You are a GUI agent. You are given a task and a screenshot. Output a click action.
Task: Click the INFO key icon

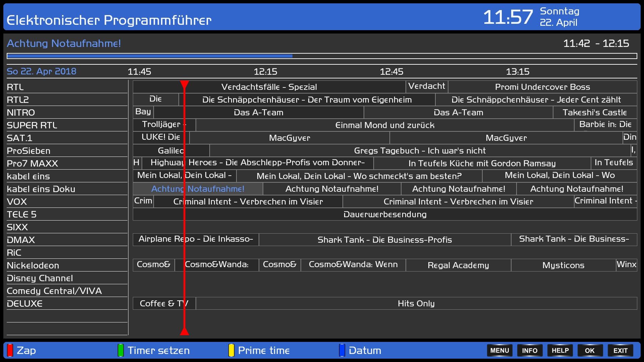[x=530, y=350]
